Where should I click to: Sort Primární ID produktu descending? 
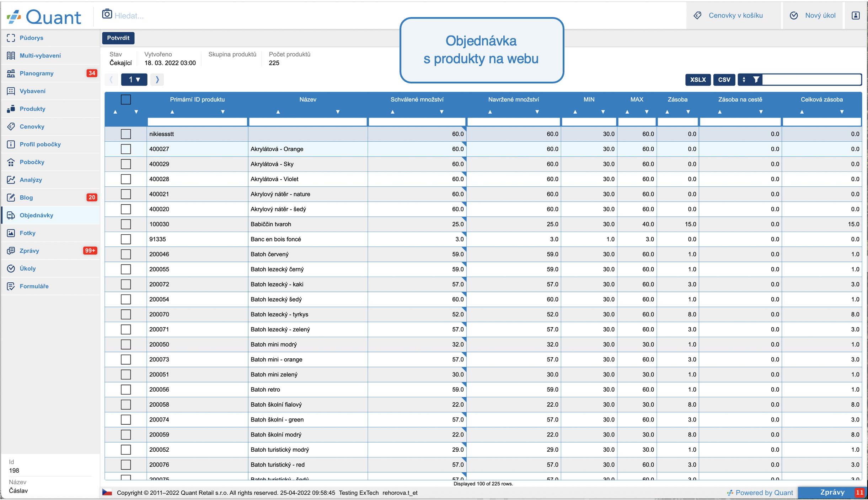tap(223, 112)
